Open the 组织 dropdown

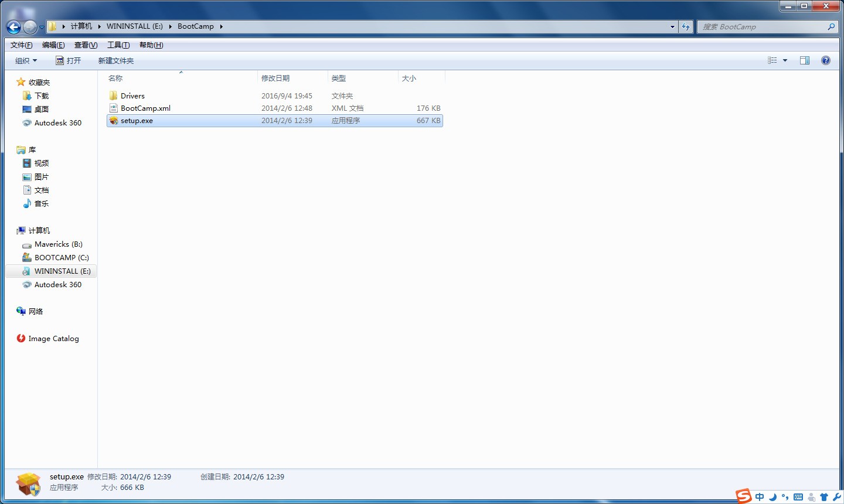(26, 60)
